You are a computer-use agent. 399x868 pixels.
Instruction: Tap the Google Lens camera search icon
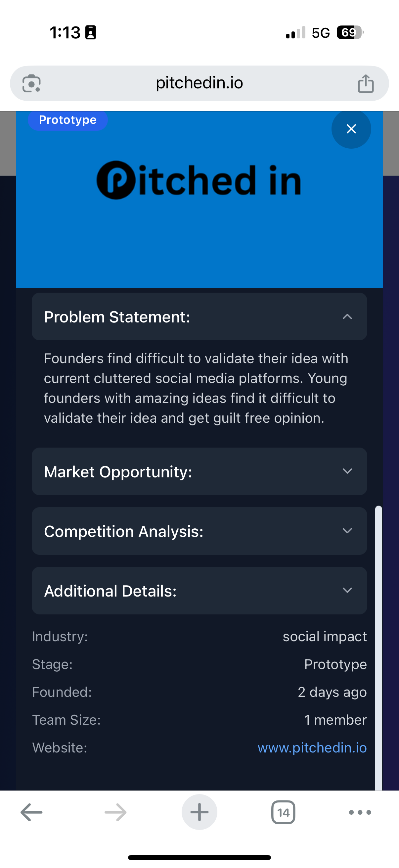[x=31, y=83]
